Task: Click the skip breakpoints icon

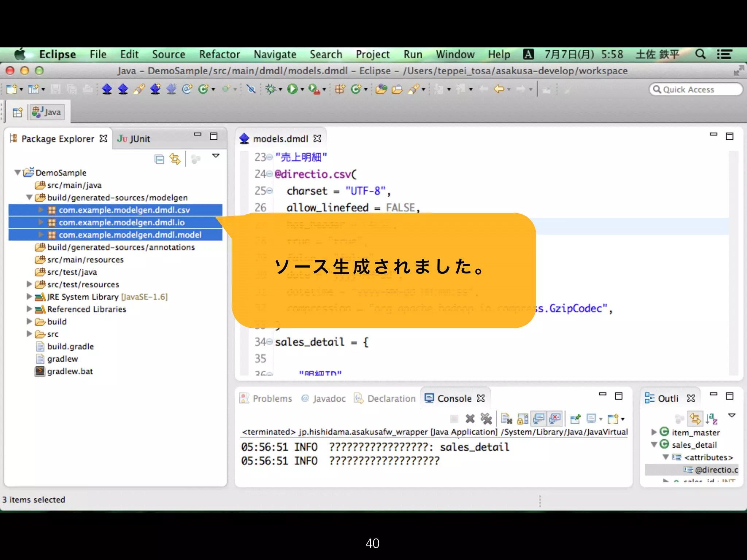Action: tap(251, 89)
